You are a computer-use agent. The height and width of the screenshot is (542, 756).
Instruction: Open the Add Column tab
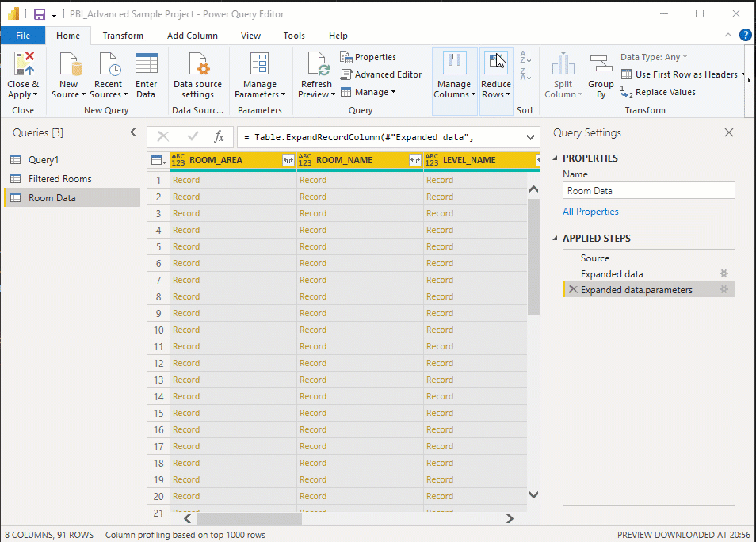click(x=192, y=36)
